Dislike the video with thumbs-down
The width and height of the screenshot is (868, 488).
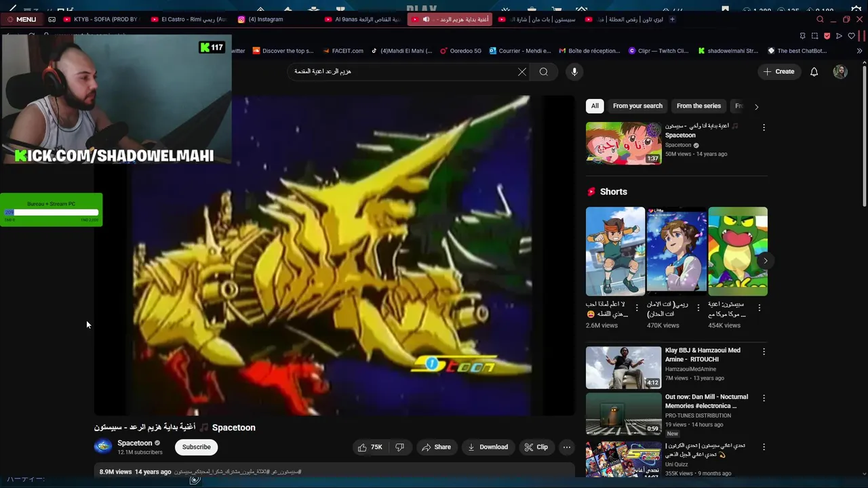[x=399, y=447]
